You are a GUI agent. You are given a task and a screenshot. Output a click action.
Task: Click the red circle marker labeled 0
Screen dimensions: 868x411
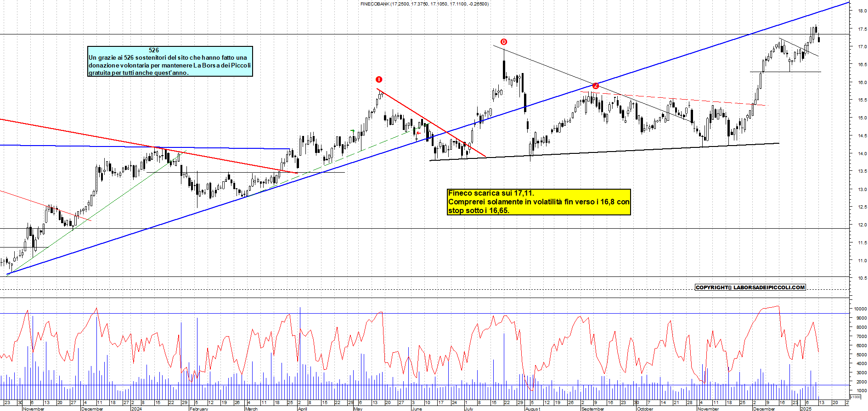[x=504, y=42]
